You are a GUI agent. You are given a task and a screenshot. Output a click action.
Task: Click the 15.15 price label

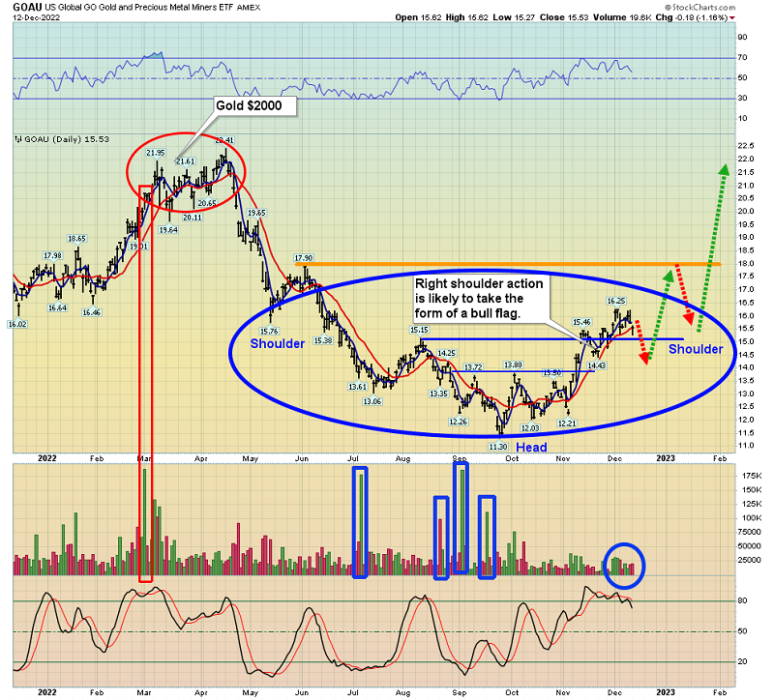420,330
